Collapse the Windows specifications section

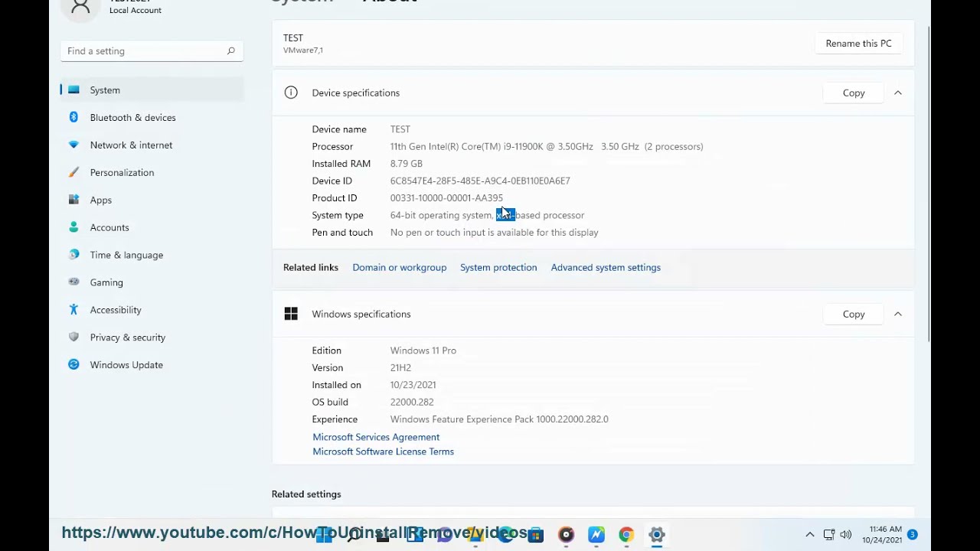click(898, 314)
